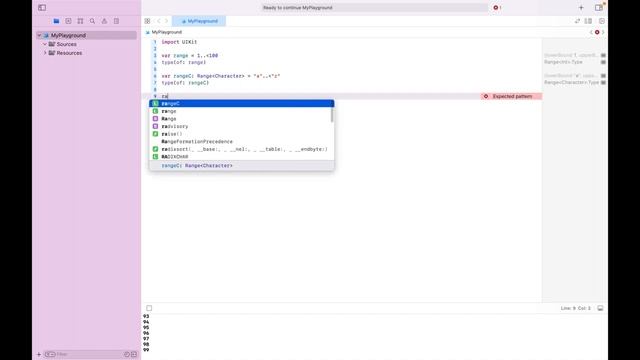
Task: Open the navigator filter options dropdown
Action: [x=50, y=354]
